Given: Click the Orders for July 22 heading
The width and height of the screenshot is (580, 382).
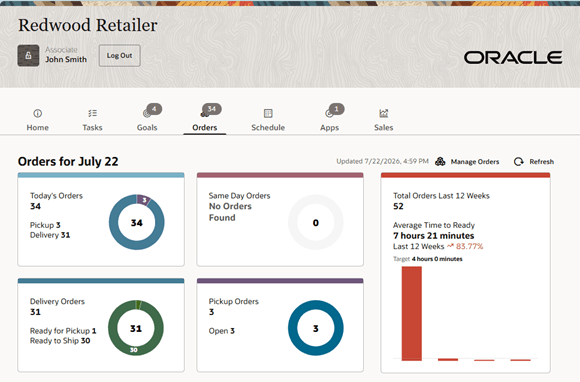Looking at the screenshot, I should tap(68, 162).
